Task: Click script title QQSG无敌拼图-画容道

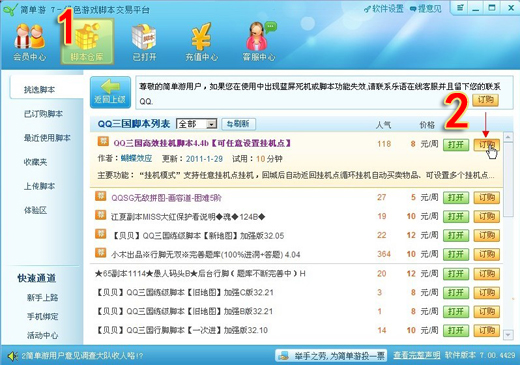Action: (166, 198)
